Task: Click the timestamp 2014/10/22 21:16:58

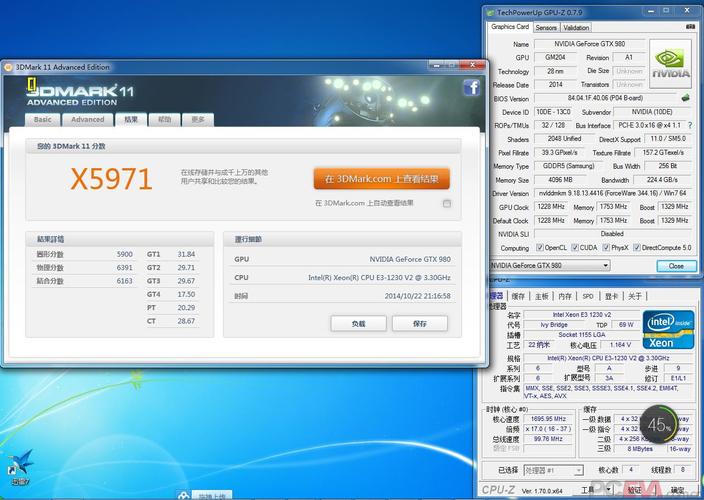Action: point(417,296)
